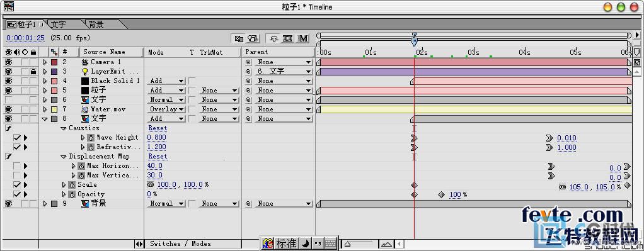Enable frame blending filmstrip icon
Viewport: 644px width, 251px height.
pyautogui.click(x=288, y=38)
